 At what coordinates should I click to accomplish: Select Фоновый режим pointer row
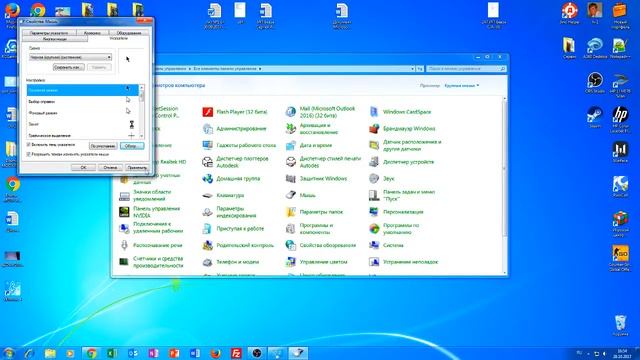tap(82, 113)
